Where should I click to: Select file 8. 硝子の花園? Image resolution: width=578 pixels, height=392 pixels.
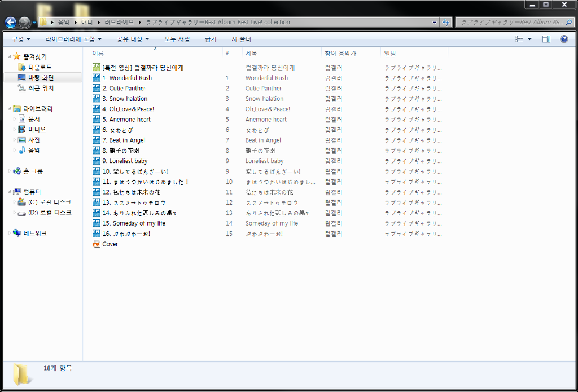121,151
